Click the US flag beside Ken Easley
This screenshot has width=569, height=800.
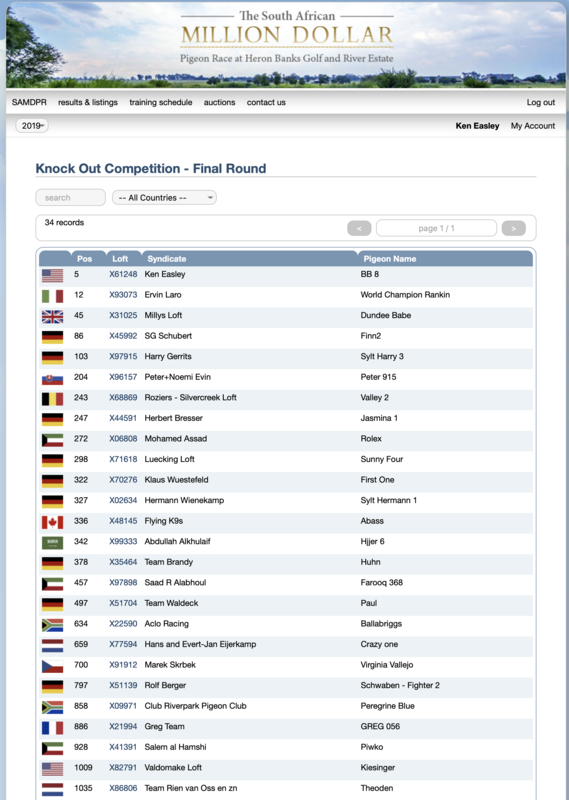pyautogui.click(x=53, y=276)
